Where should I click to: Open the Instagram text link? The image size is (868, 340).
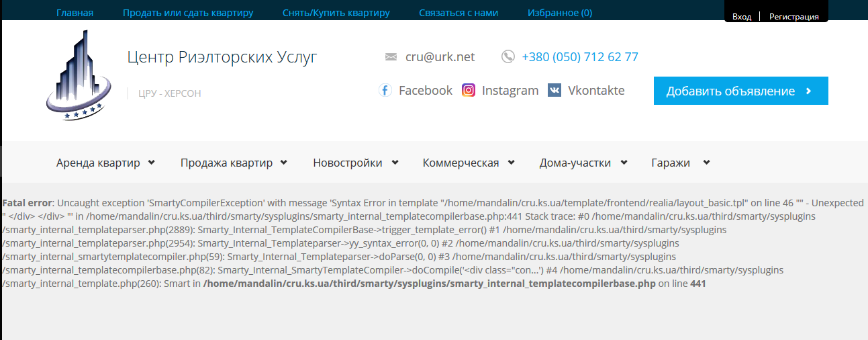click(510, 90)
